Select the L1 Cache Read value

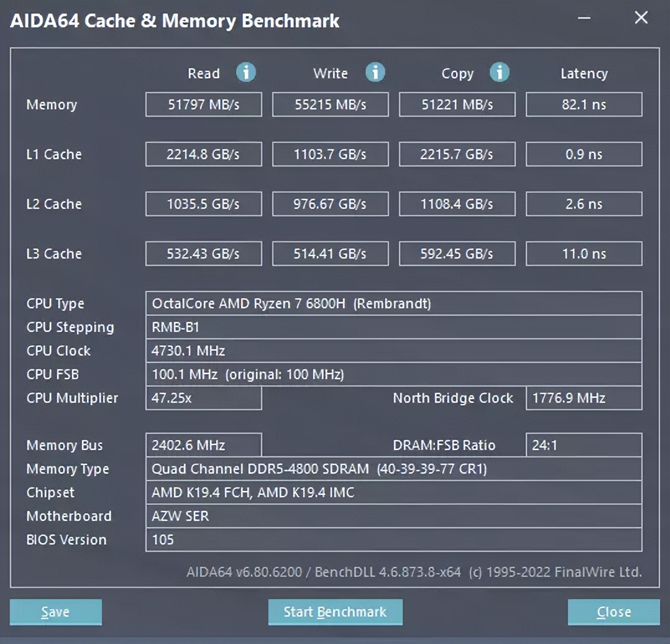[x=204, y=154]
